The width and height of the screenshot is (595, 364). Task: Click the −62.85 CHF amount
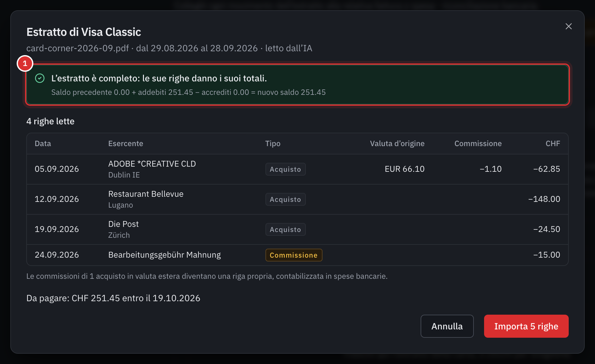pos(547,169)
